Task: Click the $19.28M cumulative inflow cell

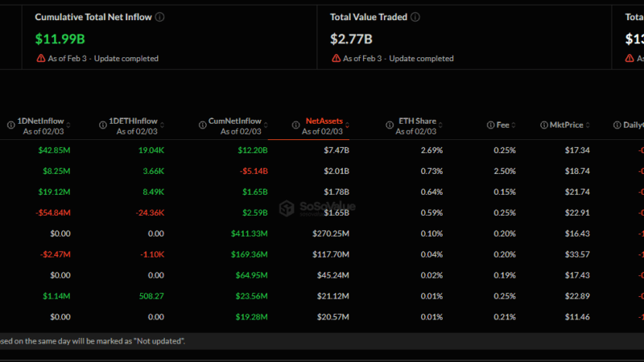Action: click(251, 317)
